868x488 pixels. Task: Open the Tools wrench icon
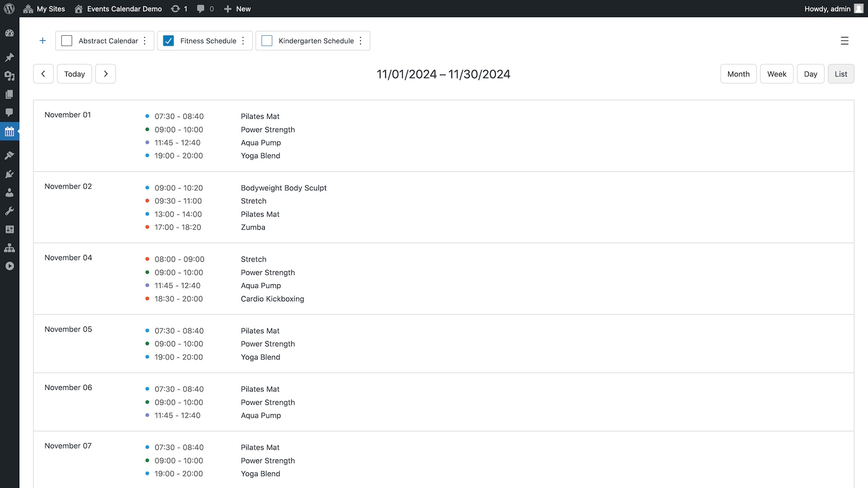coord(9,211)
